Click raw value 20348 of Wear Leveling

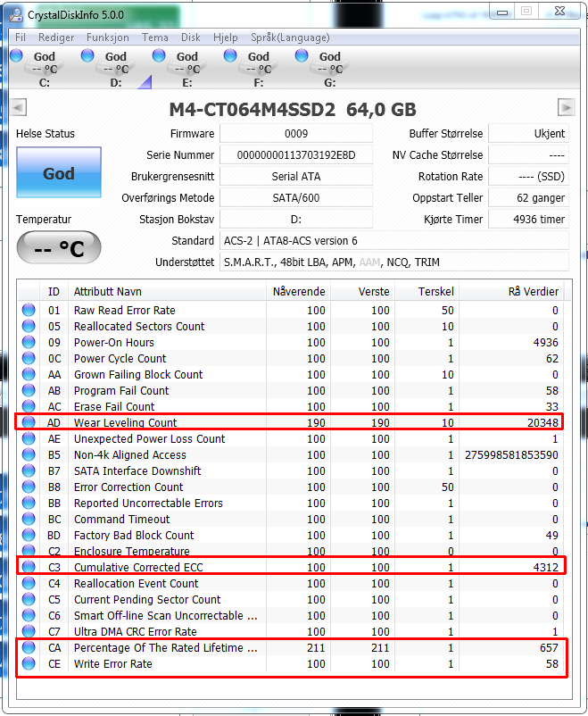(542, 422)
